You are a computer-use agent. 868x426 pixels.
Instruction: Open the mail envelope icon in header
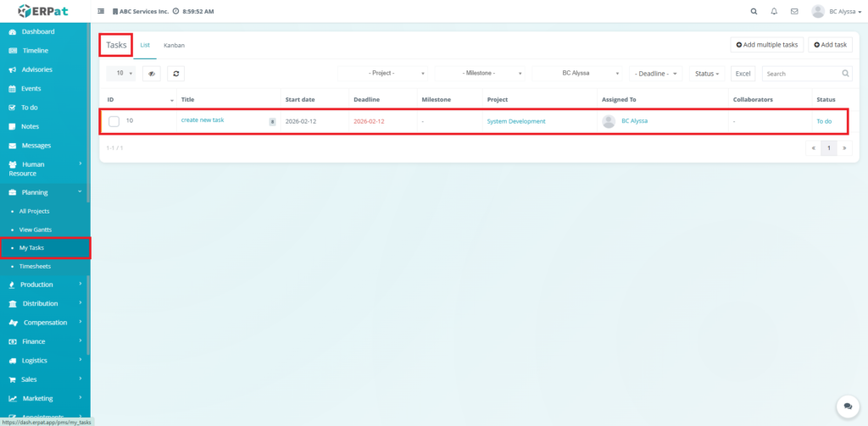(794, 12)
